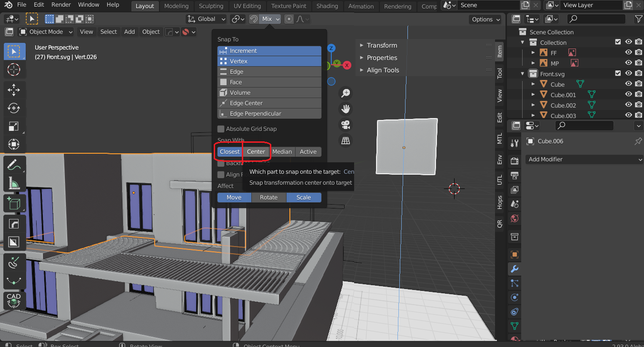
Task: Toggle the camera view icon
Action: click(346, 125)
